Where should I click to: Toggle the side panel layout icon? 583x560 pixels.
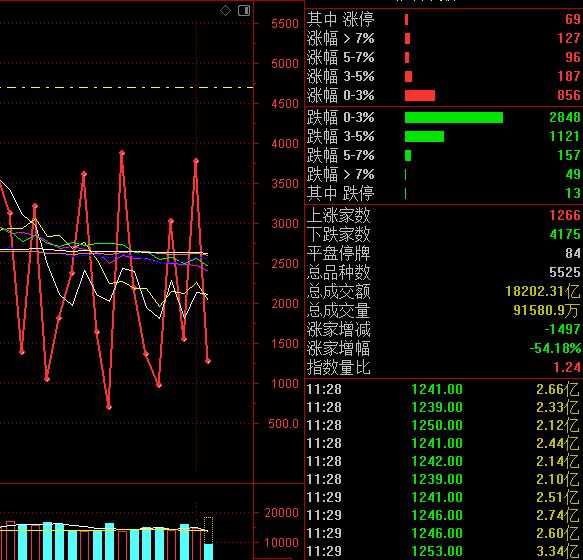pos(244,10)
